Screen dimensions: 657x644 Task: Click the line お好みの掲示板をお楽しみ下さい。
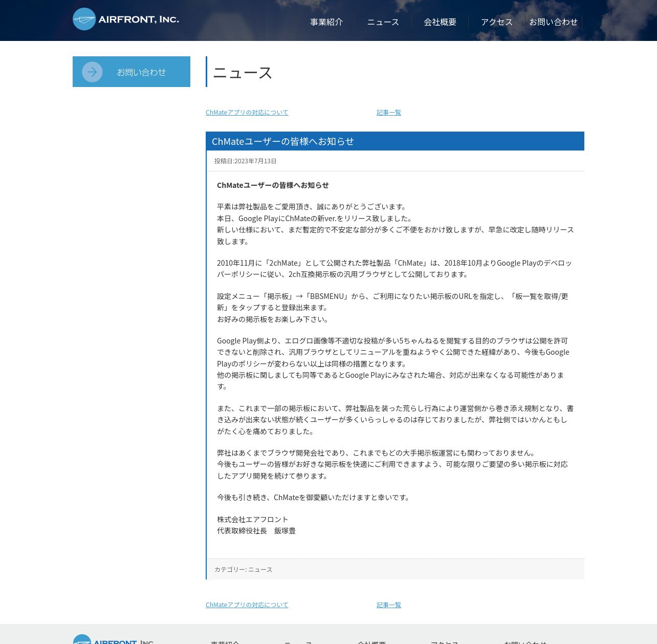point(274,319)
